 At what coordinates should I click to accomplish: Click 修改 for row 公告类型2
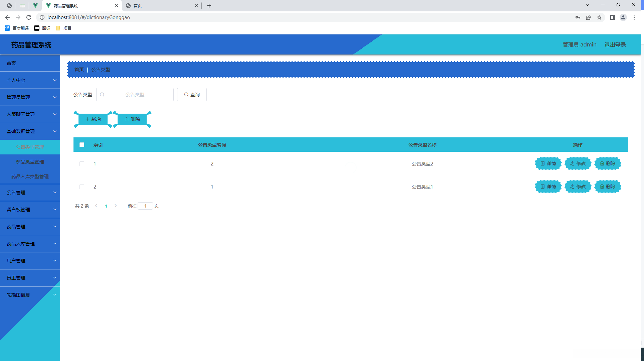(x=578, y=163)
